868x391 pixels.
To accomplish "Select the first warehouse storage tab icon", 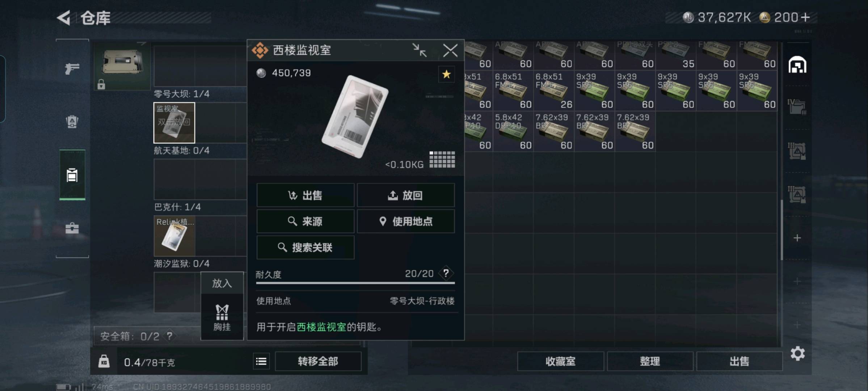I will click(797, 65).
